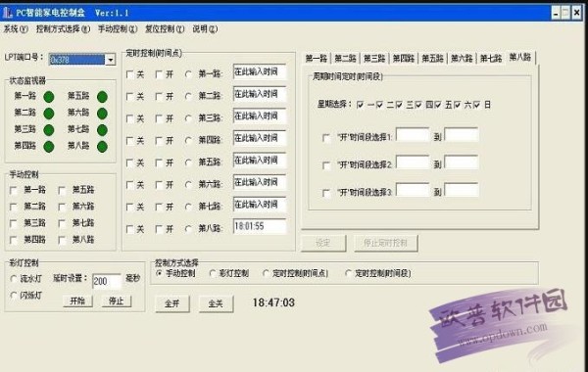Click the LPT port combo box value
The image size is (588, 372).
pyautogui.click(x=76, y=60)
